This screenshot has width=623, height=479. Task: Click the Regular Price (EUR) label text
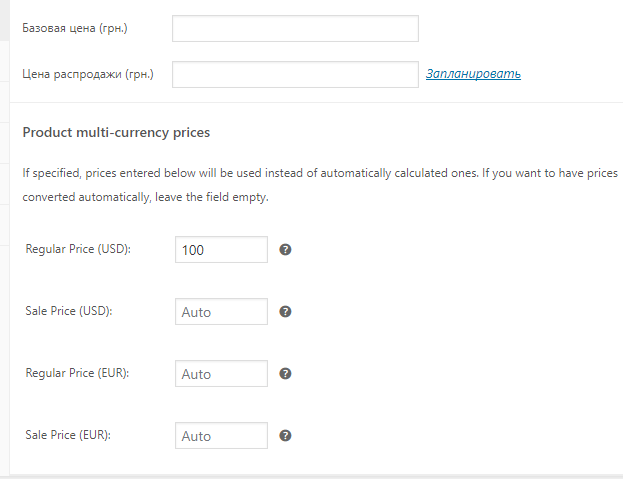[x=77, y=373]
